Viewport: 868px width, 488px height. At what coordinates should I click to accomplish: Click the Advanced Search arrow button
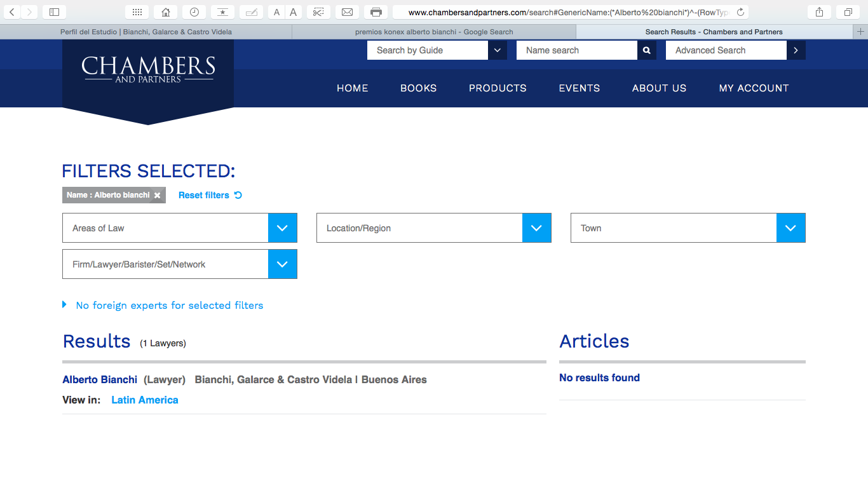pyautogui.click(x=796, y=50)
